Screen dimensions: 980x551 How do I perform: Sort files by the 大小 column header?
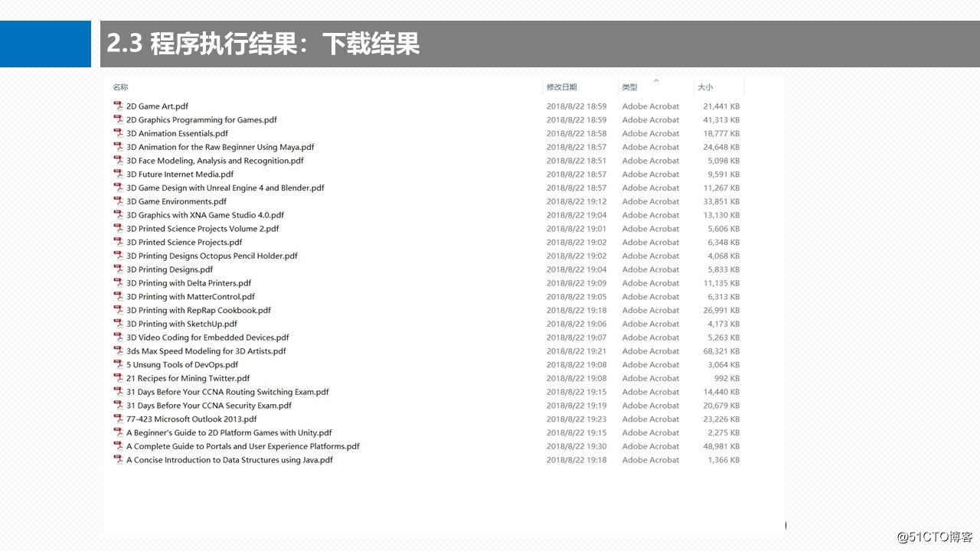[x=704, y=87]
